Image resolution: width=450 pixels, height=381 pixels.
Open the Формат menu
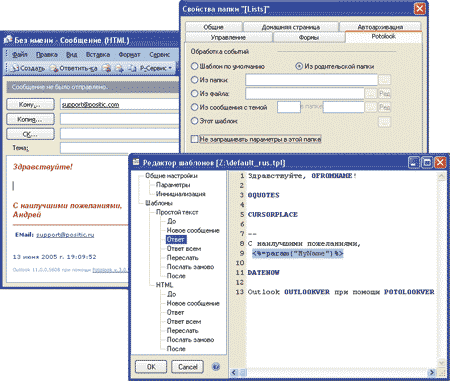pyautogui.click(x=129, y=54)
